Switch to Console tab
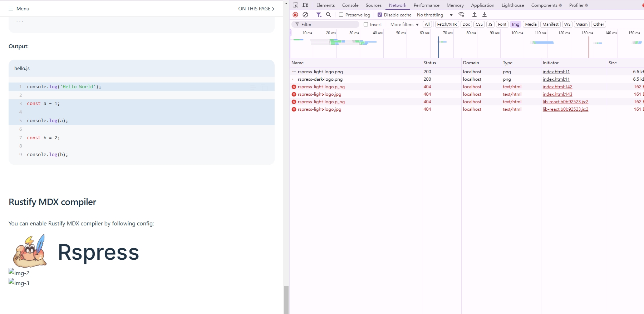The width and height of the screenshot is (644, 314). click(350, 5)
